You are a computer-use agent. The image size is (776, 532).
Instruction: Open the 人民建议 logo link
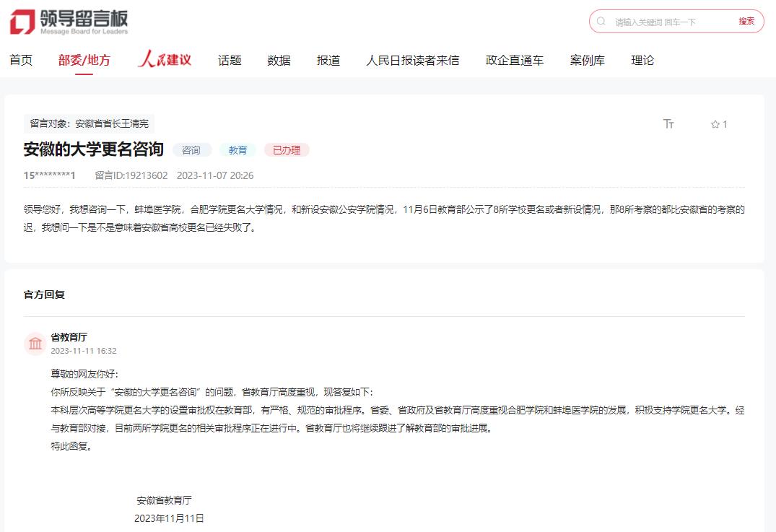click(165, 60)
